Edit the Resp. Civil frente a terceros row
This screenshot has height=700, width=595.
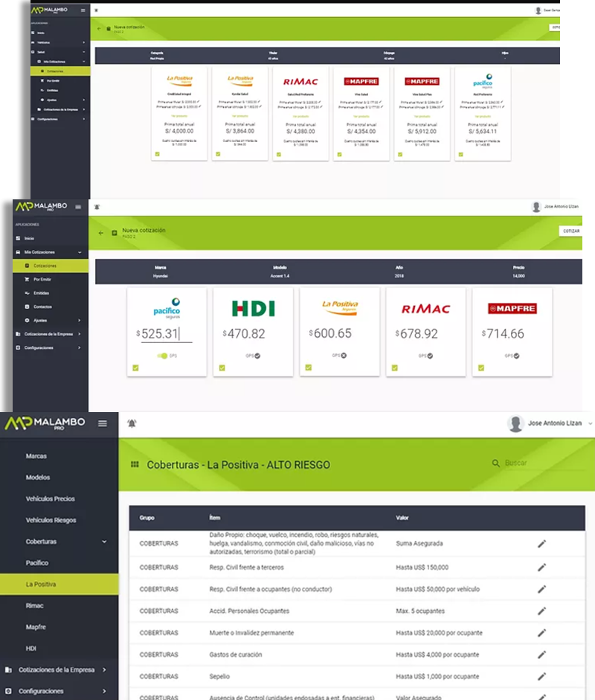(x=541, y=568)
